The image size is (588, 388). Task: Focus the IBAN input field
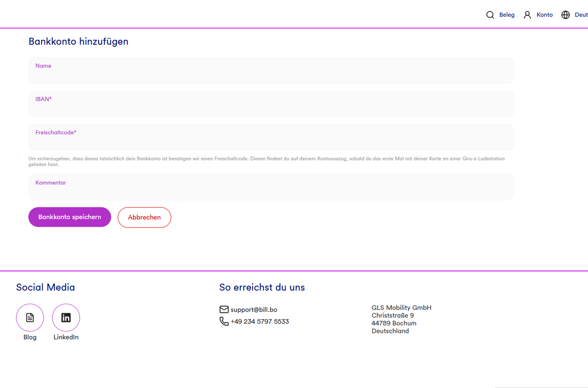point(271,104)
